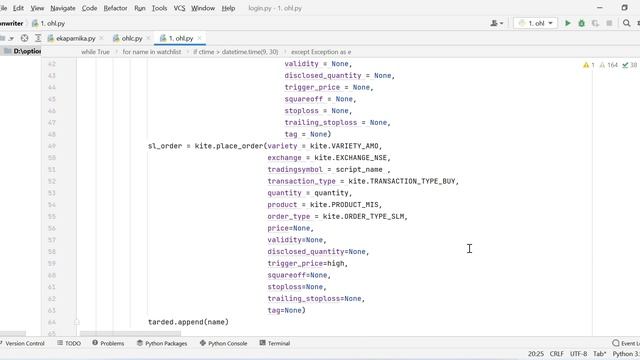Open the Navigate menu
Viewport: 640px width, 360px height.
pyautogui.click(x=62, y=8)
